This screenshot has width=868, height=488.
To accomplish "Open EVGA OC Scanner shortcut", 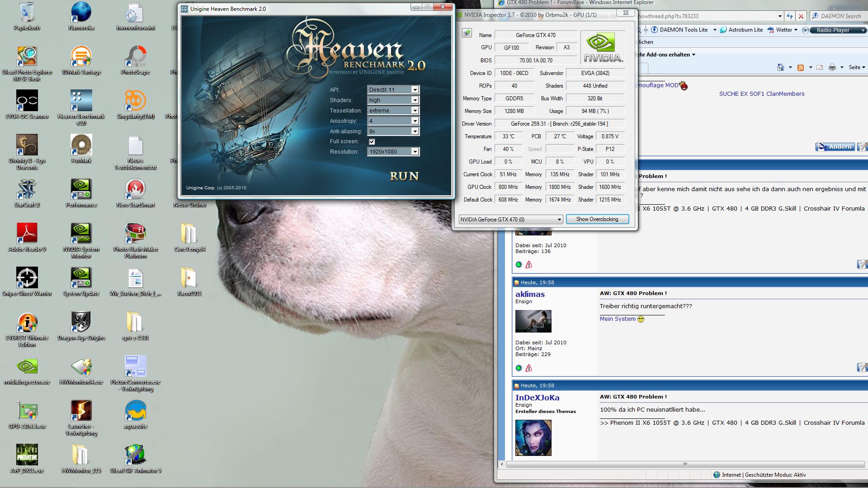I will coord(27,101).
